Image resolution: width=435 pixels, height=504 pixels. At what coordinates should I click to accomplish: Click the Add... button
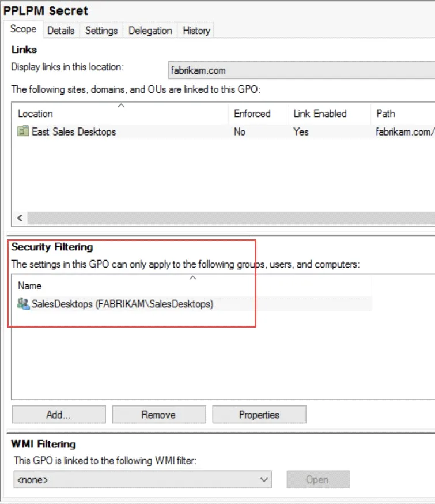pos(58,415)
